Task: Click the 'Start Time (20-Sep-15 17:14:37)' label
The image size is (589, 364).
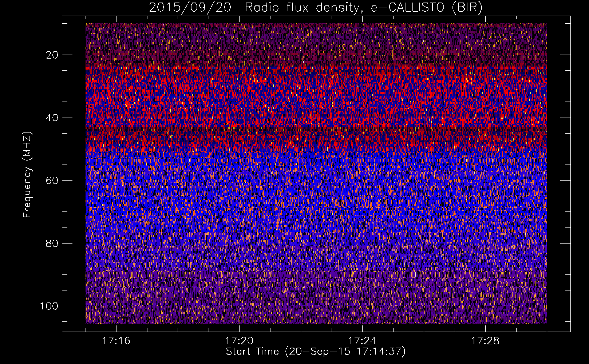Action: (x=316, y=352)
